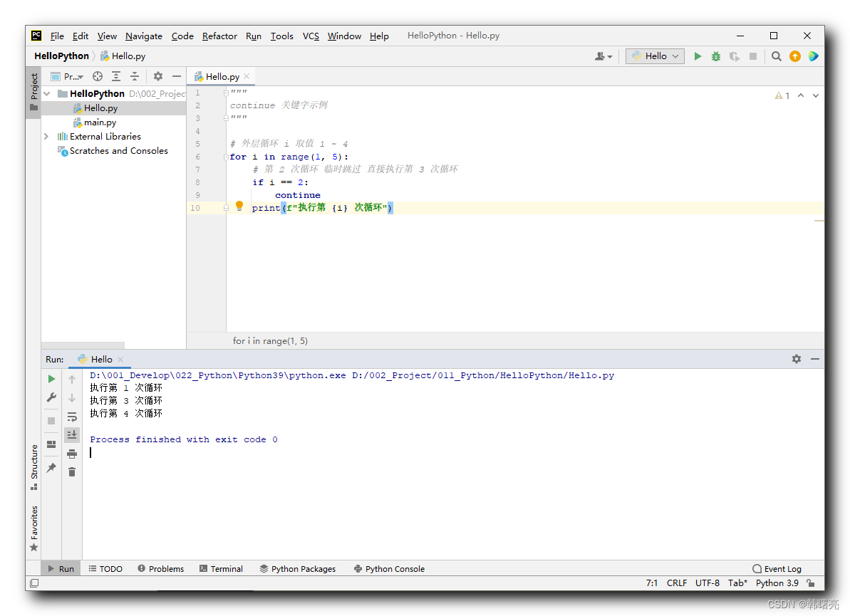Run Hello with the green toolbar arrow
Viewport: 850px width, 616px height.
(698, 56)
